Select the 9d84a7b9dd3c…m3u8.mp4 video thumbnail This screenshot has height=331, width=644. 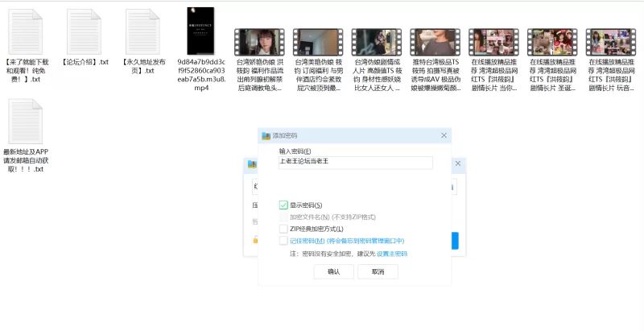200,31
